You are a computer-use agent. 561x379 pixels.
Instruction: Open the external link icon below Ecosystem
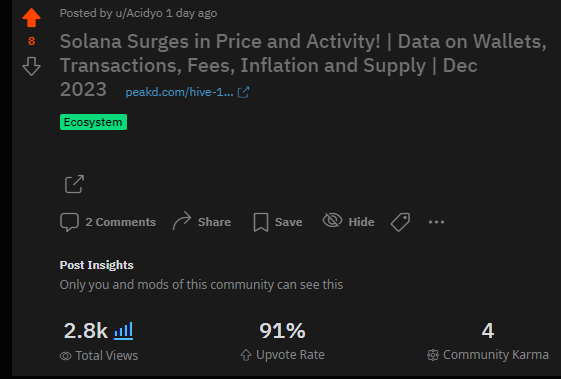coord(74,184)
